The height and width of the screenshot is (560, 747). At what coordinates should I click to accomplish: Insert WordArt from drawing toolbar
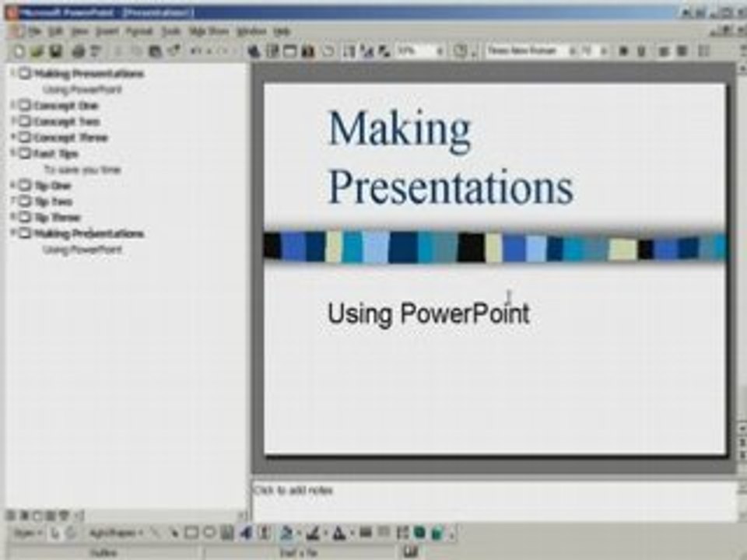pos(246,533)
